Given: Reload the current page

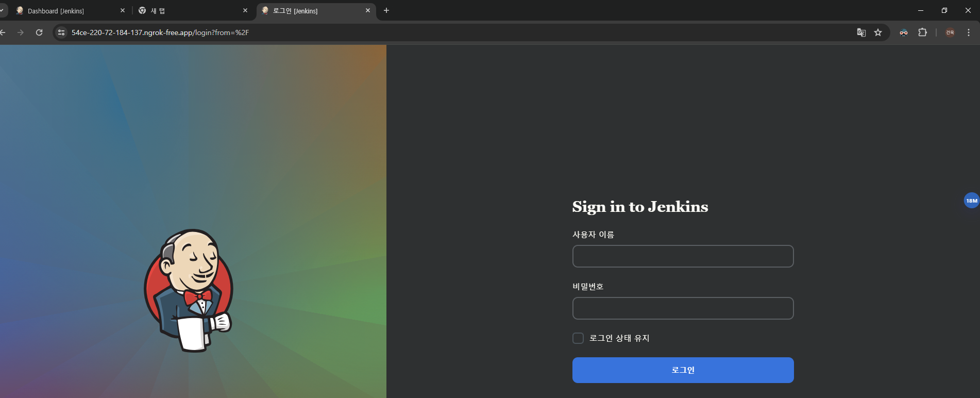Looking at the screenshot, I should click(39, 32).
